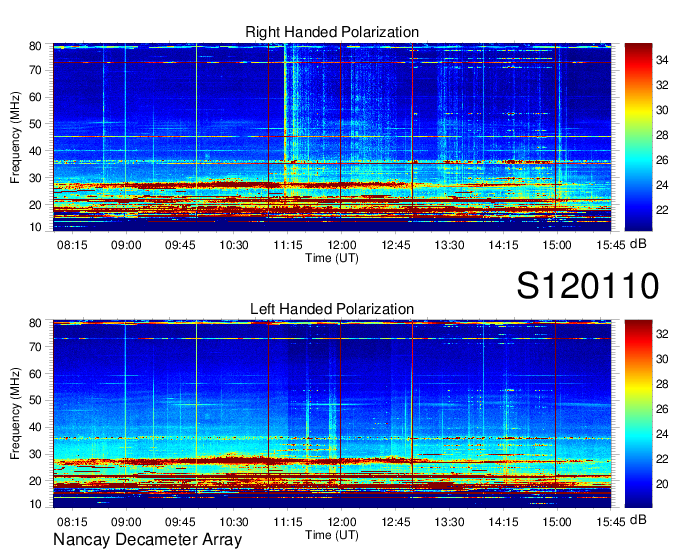Click the "Nancay Decameter Array" caption

(x=147, y=540)
